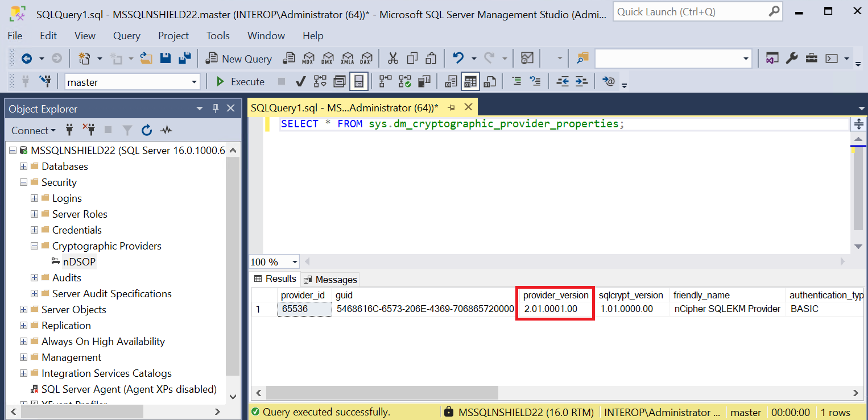
Task: Select the nDSOP cryptographic provider
Action: (x=79, y=261)
